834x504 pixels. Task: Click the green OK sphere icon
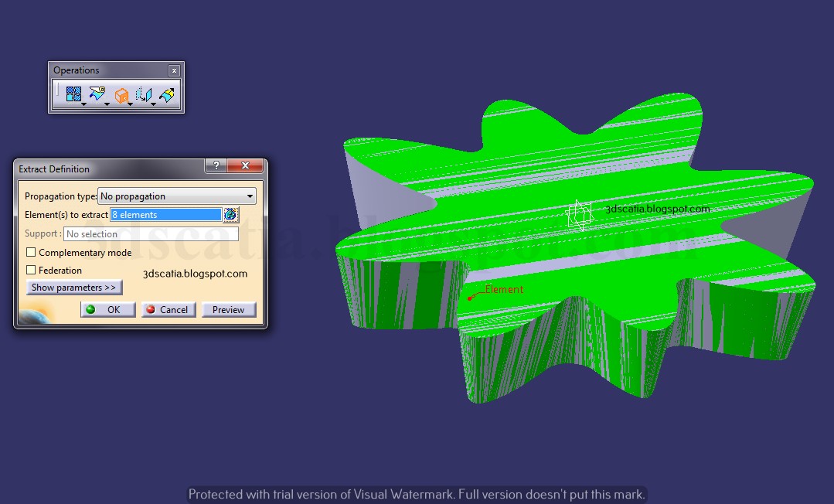coord(90,309)
